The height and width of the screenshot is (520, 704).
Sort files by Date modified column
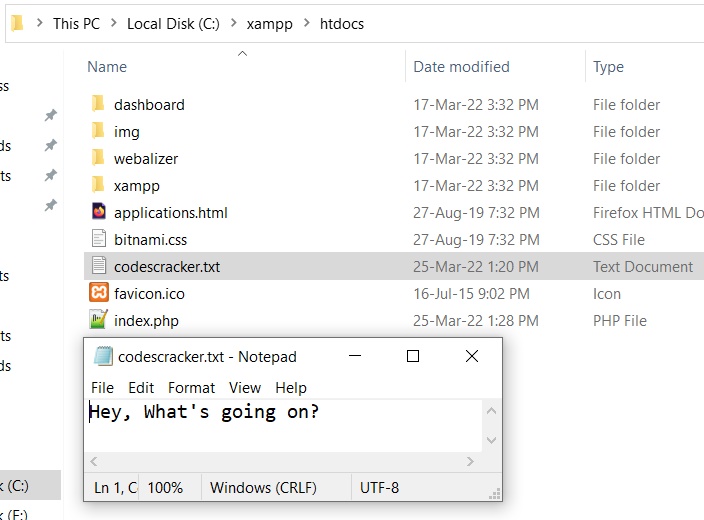(x=461, y=67)
